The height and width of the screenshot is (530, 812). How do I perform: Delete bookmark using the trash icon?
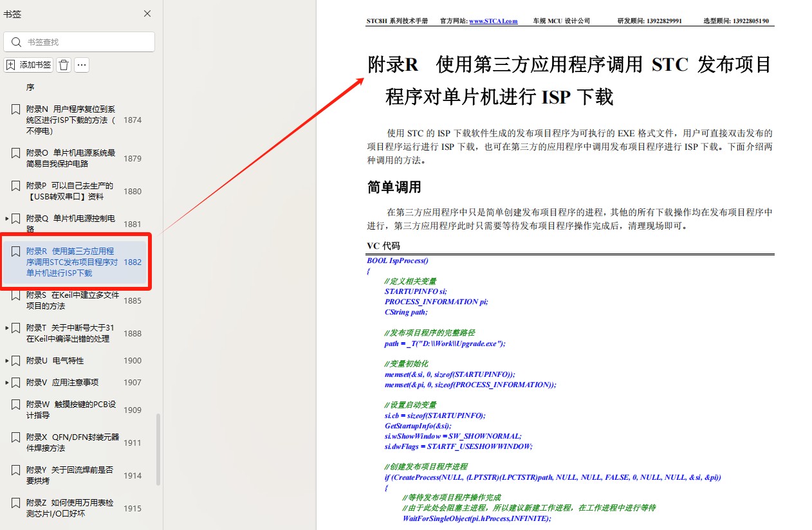(64, 65)
